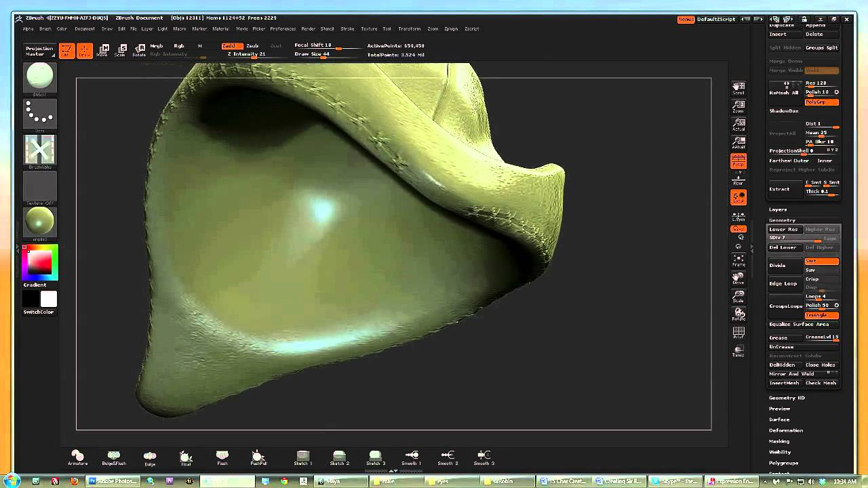Select the Smooth 1 brush
Image resolution: width=868 pixels, height=488 pixels.
(x=411, y=458)
